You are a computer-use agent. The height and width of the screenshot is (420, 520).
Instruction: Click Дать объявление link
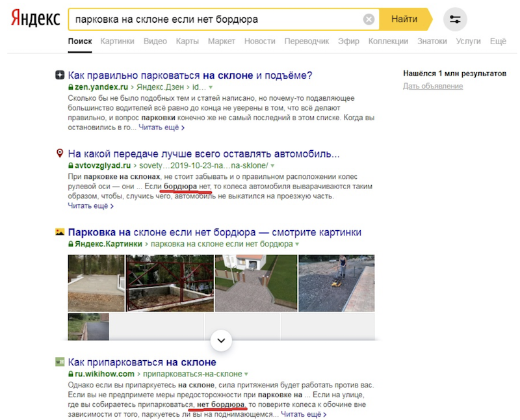(432, 86)
